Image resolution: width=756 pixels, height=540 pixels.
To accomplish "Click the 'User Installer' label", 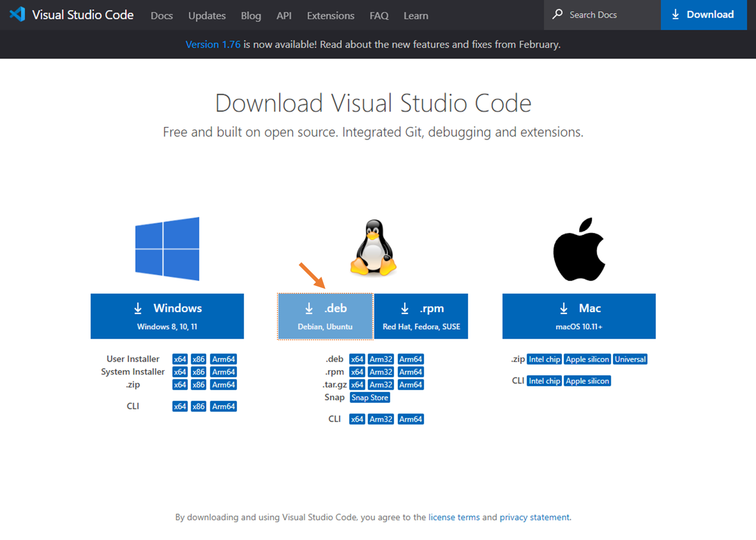I will (x=133, y=359).
